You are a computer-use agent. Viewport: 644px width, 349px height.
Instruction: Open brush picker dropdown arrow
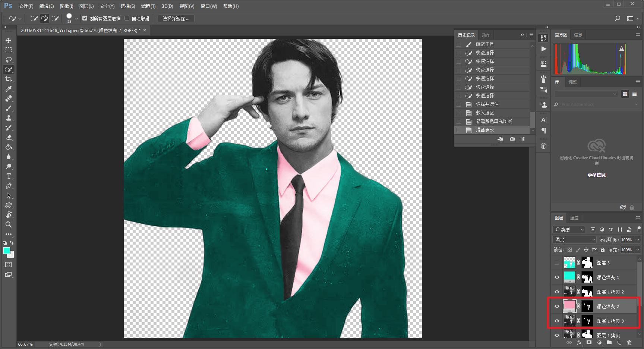pos(76,19)
